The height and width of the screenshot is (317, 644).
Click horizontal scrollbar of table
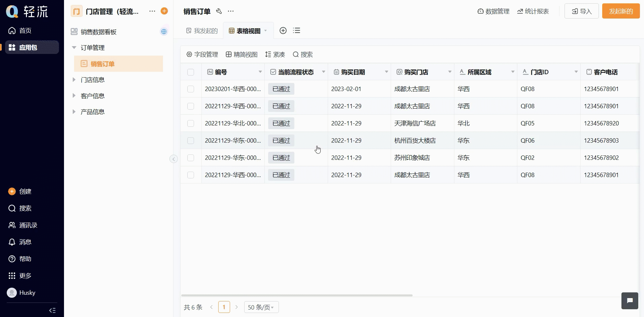[x=297, y=295]
